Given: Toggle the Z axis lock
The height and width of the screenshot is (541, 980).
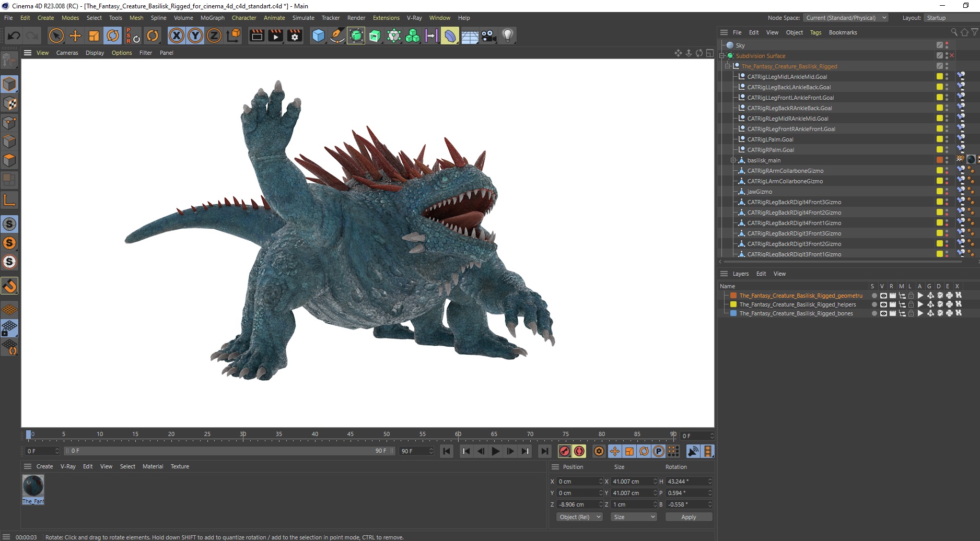Looking at the screenshot, I should pos(214,36).
